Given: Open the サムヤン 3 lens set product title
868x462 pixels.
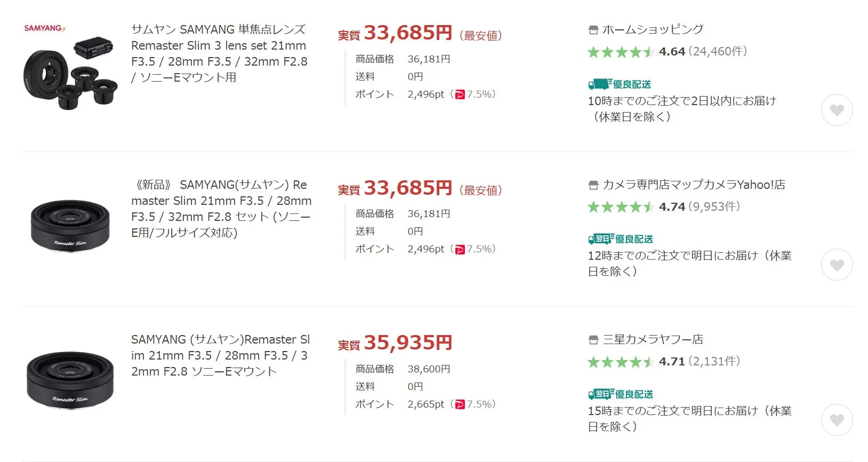Looking at the screenshot, I should pos(219,53).
